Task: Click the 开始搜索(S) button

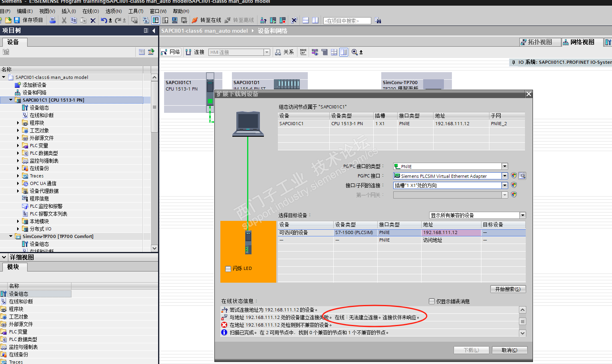Action: (x=508, y=289)
